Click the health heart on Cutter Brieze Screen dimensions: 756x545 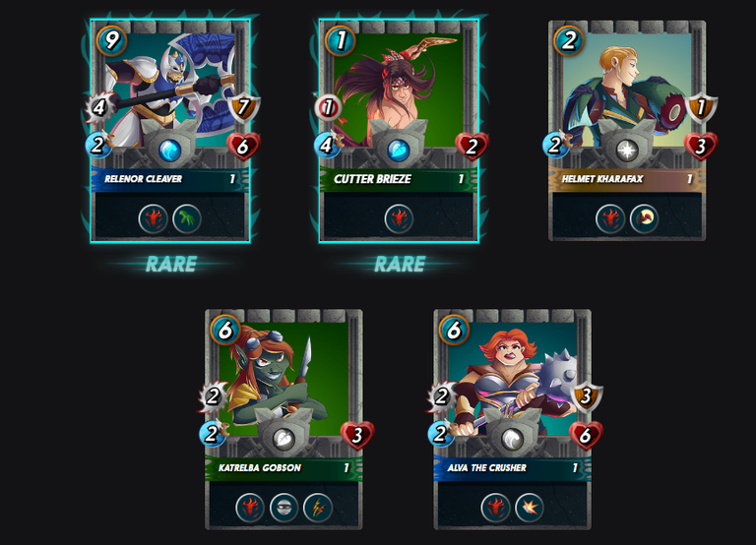(472, 146)
